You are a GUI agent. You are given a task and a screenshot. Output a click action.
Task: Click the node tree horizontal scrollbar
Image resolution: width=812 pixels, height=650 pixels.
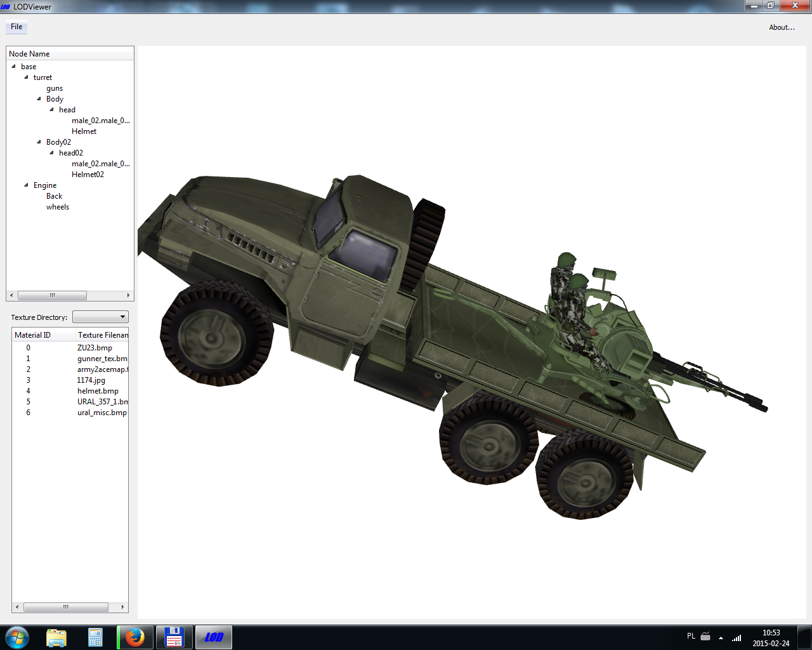coord(70,296)
